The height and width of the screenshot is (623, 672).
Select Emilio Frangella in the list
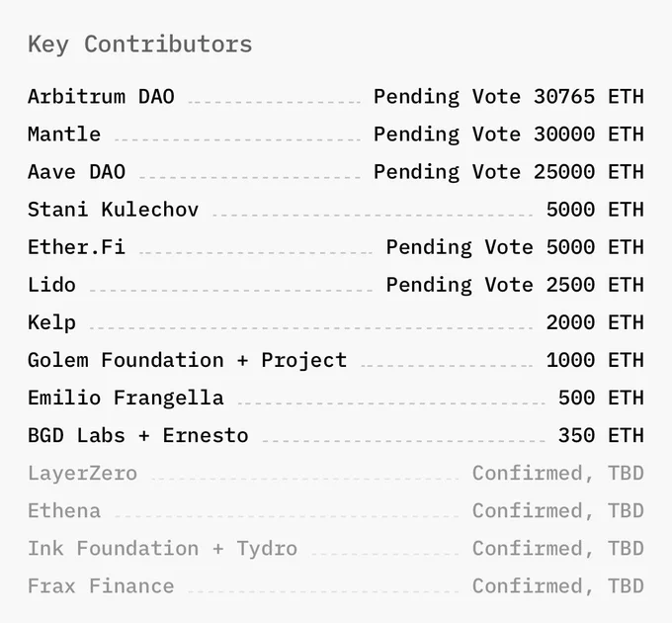126,399
